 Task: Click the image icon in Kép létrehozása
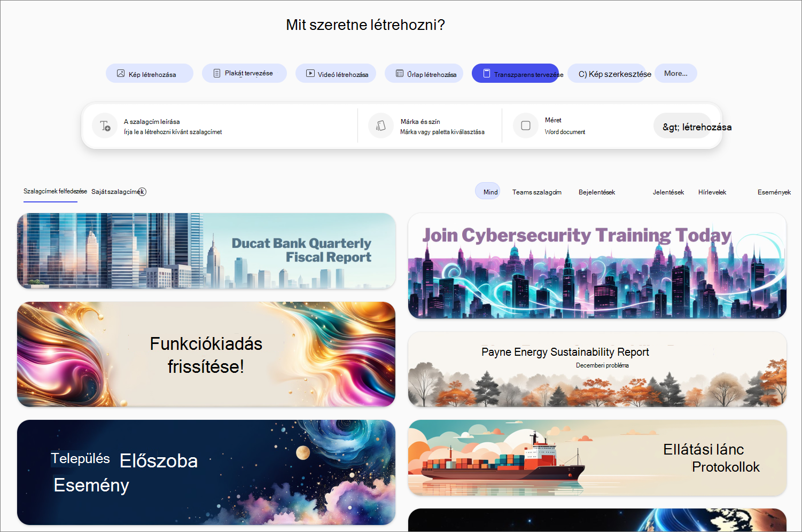tap(121, 73)
